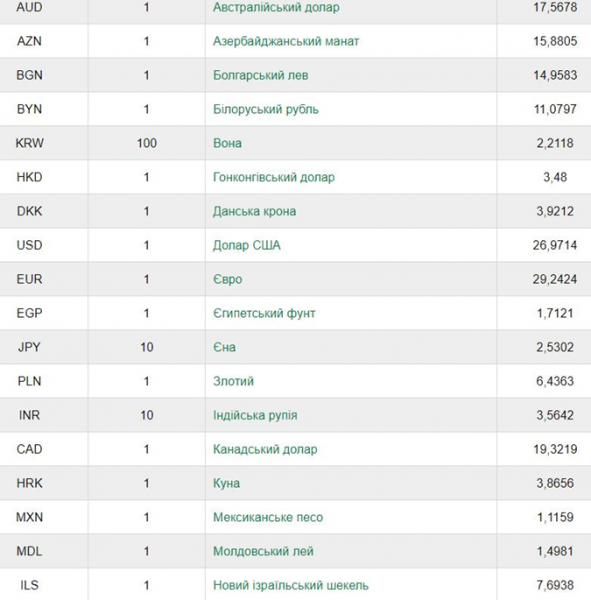Click the EUR rate value 29,2424
591x600 pixels.
pos(555,279)
